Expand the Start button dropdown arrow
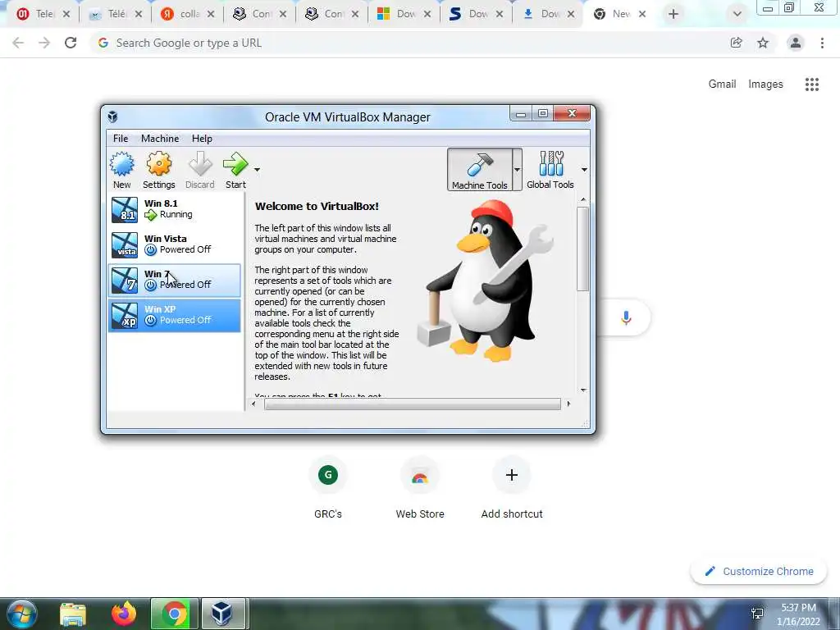 pyautogui.click(x=257, y=170)
